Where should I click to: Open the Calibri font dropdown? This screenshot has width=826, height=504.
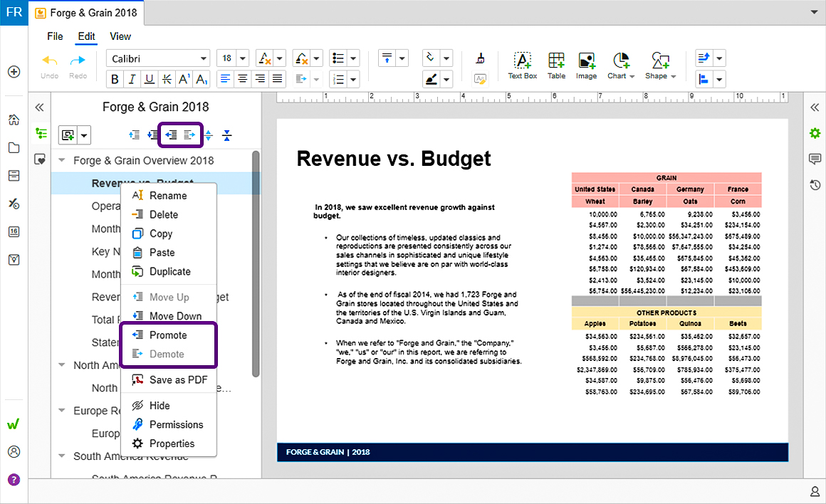tap(158, 58)
